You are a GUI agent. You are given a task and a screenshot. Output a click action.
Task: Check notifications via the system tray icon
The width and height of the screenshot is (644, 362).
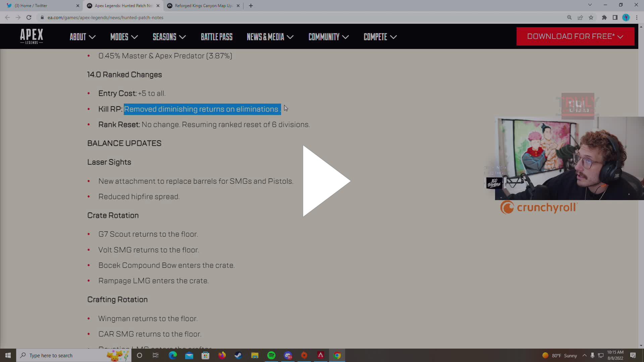click(634, 355)
